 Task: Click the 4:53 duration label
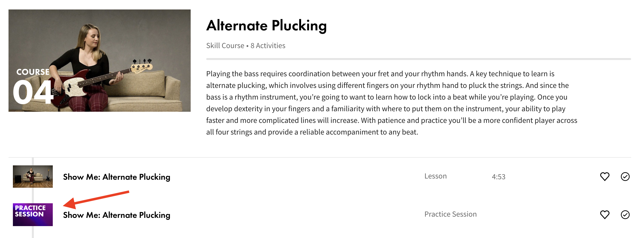498,177
